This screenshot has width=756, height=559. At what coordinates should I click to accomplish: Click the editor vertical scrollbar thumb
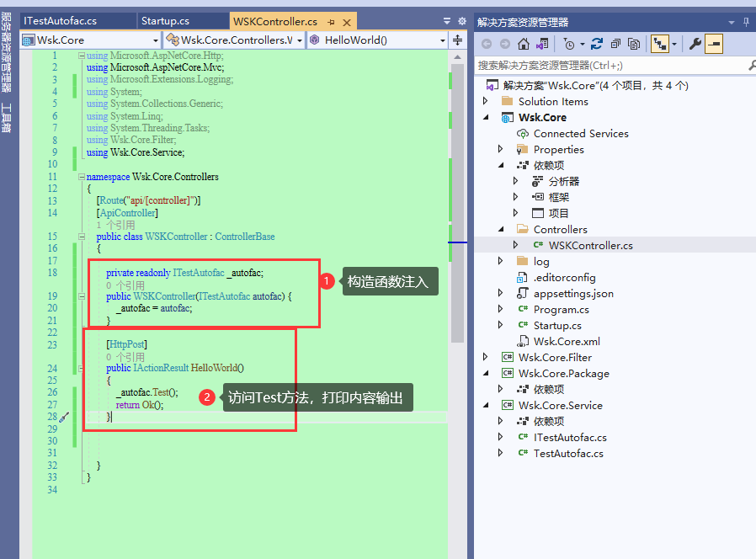click(x=457, y=203)
